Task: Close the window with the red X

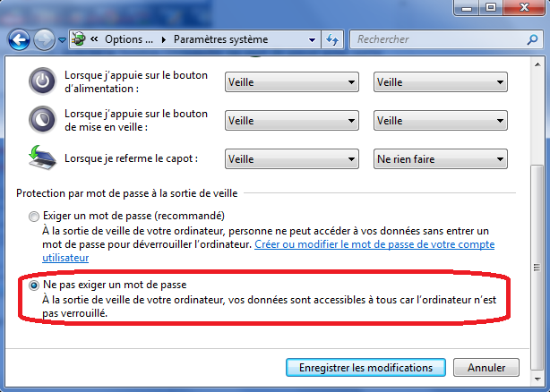Action: pos(524,8)
